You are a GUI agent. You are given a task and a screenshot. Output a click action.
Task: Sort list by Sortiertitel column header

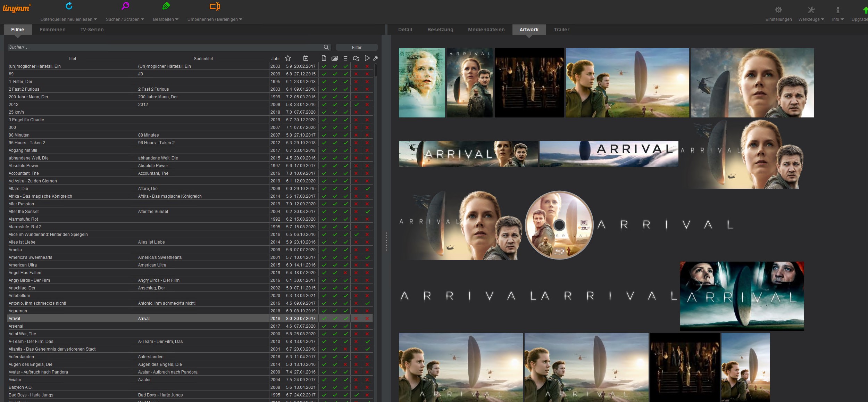[203, 58]
